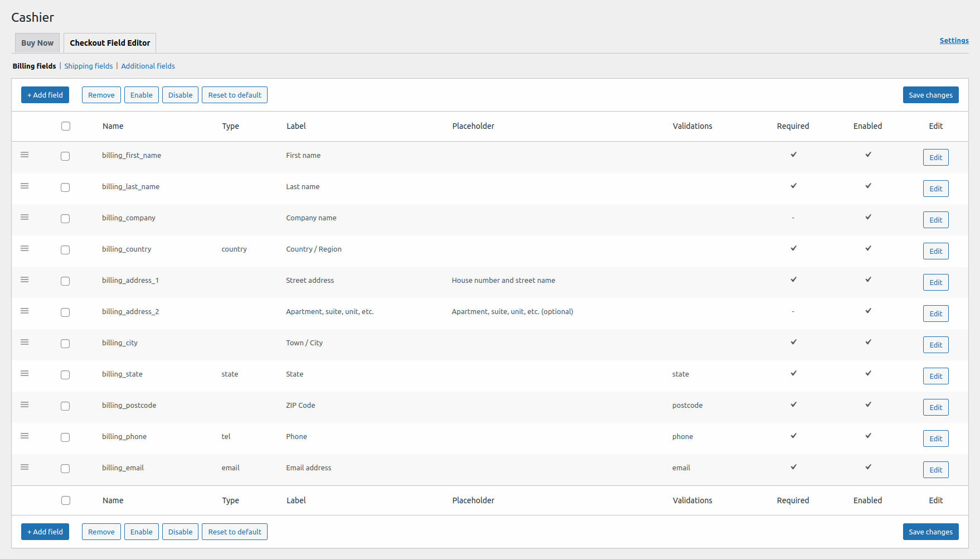This screenshot has width=980, height=559.
Task: Click Save changes at the top
Action: pos(930,95)
